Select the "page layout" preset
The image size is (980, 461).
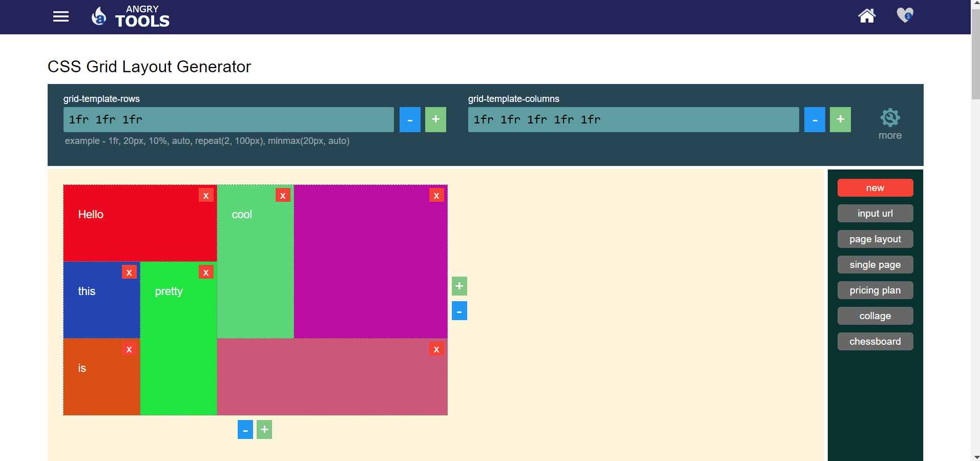[875, 239]
